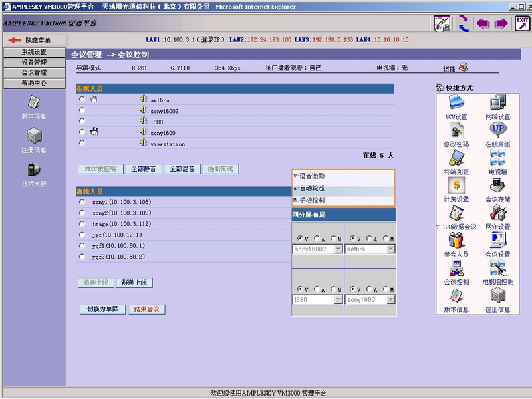The width and height of the screenshot is (532, 399).
Task: Open the aethra quadrant dropdown
Action: (x=370, y=249)
